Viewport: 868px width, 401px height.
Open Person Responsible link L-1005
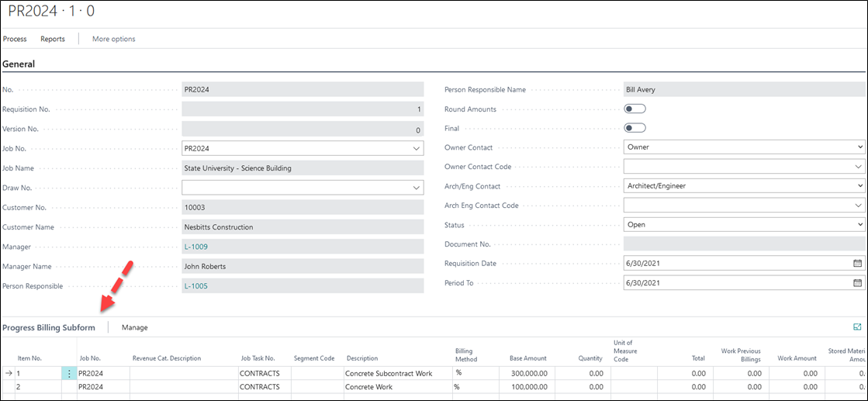pyautogui.click(x=195, y=285)
